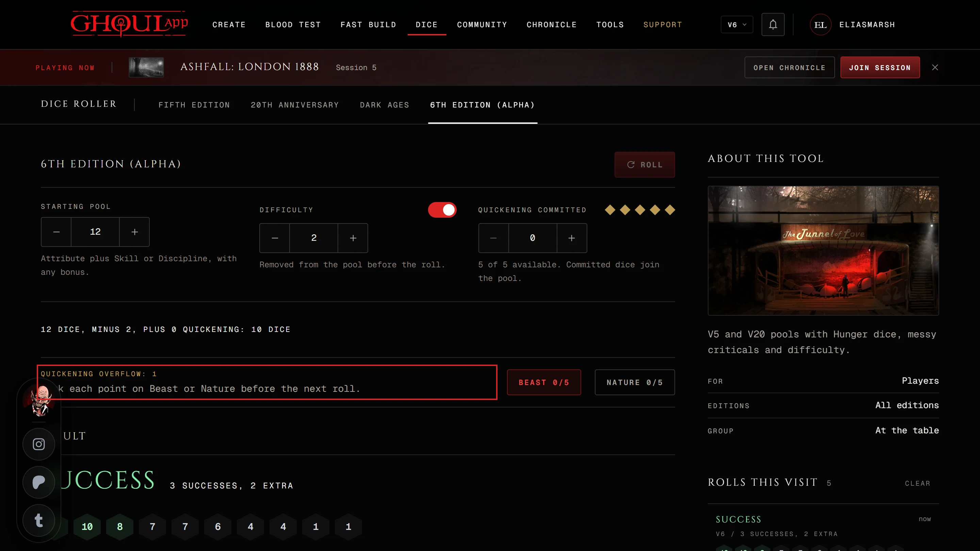
Task: Increase Quickening Committed dice
Action: (x=571, y=238)
